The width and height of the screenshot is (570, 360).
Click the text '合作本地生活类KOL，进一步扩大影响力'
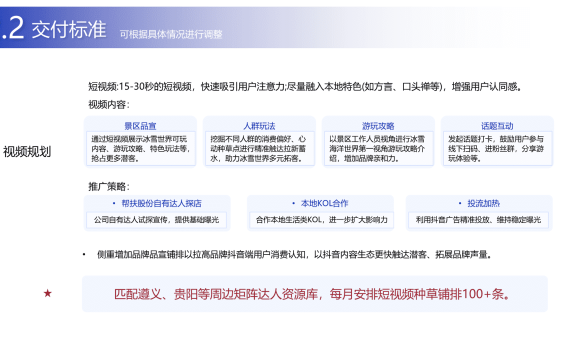[322, 220]
